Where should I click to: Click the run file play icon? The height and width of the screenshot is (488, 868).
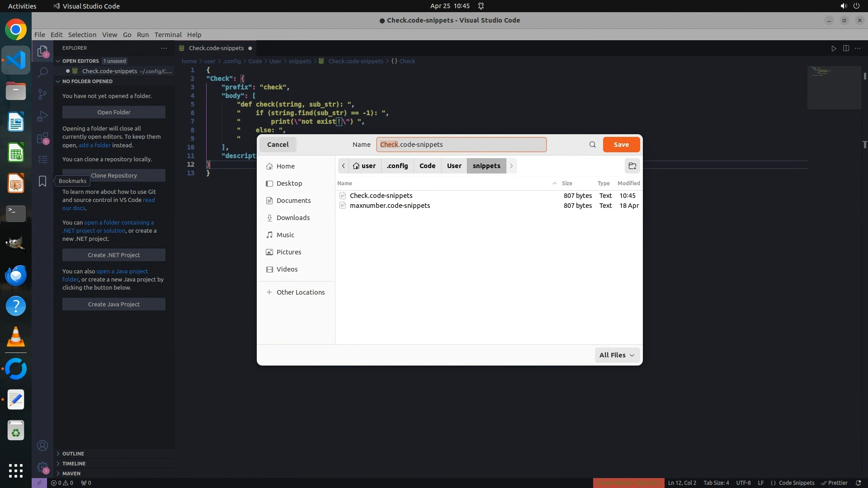click(834, 48)
